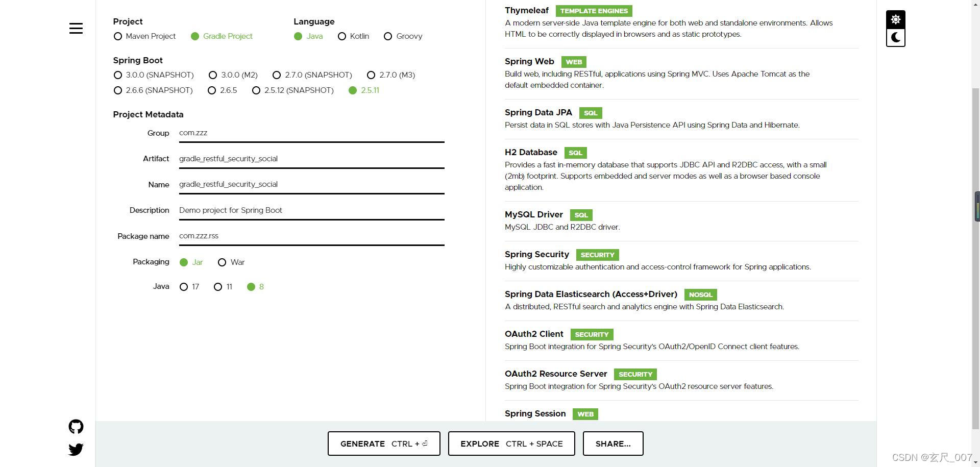
Task: Click NOSQL tag beside Elasticsearch
Action: pos(700,294)
